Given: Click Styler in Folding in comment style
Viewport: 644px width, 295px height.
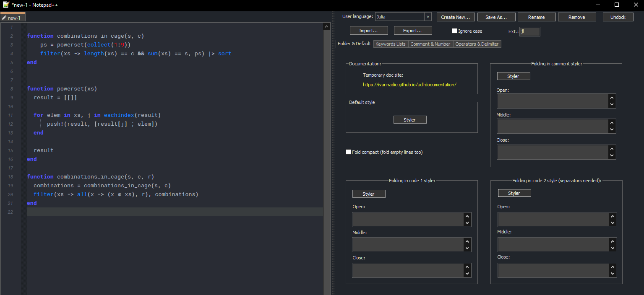Looking at the screenshot, I should 514,76.
